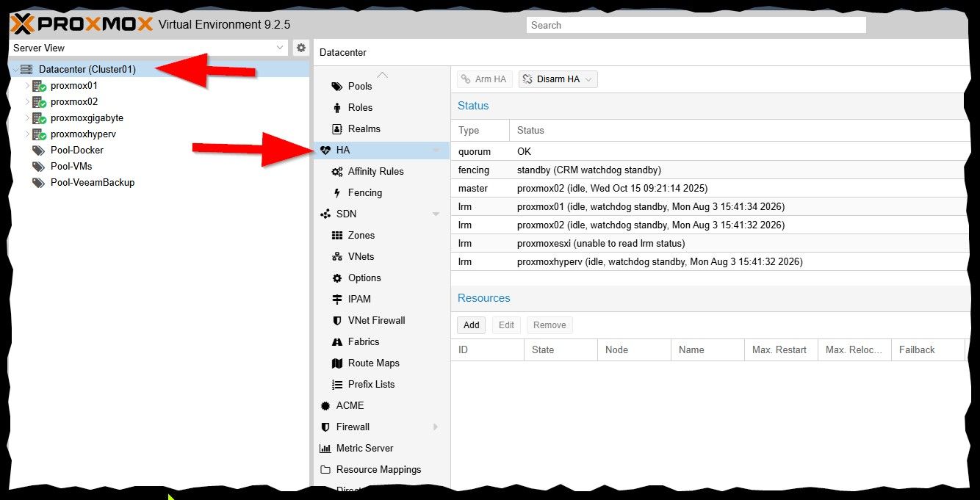The image size is (980, 500).
Task: Select the 'proxmoxesxi (unable to read lrm status)' row
Action: click(x=709, y=244)
